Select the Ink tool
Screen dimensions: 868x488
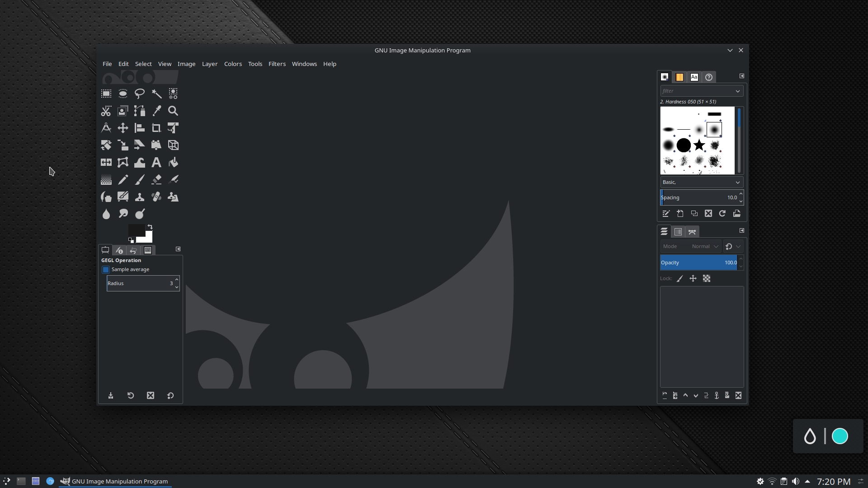click(106, 197)
